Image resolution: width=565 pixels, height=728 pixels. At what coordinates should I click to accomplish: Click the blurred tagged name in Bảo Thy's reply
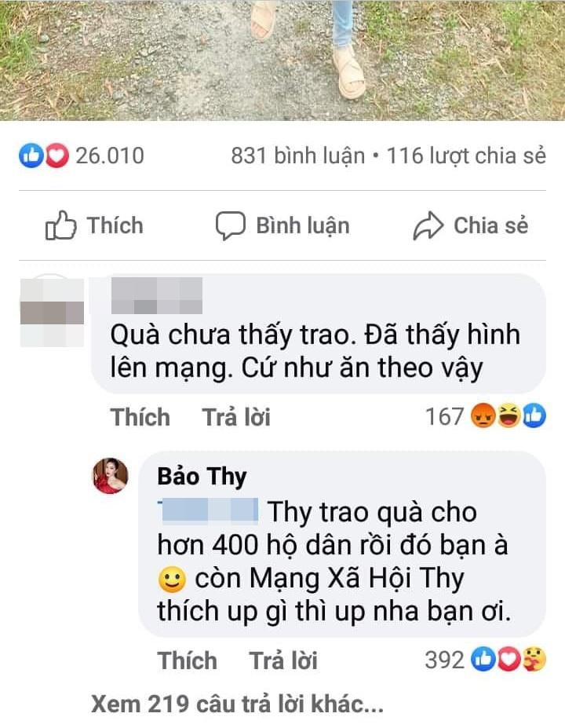click(x=208, y=512)
